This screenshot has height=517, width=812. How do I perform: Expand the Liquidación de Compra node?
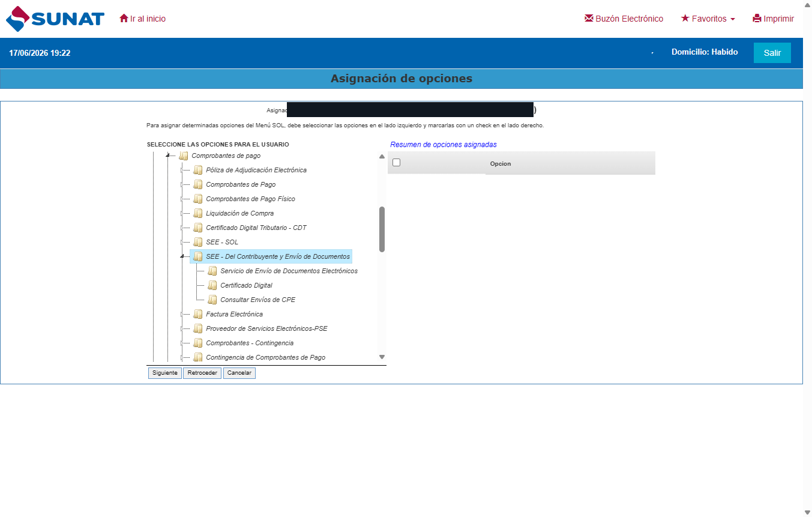[182, 213]
